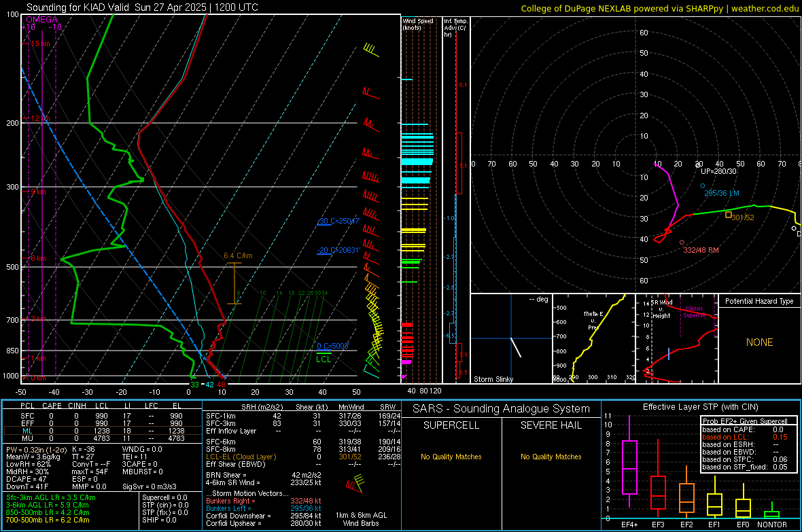This screenshot has width=802, height=532.
Task: Click the surface dewpoint value 33
Action: click(194, 385)
